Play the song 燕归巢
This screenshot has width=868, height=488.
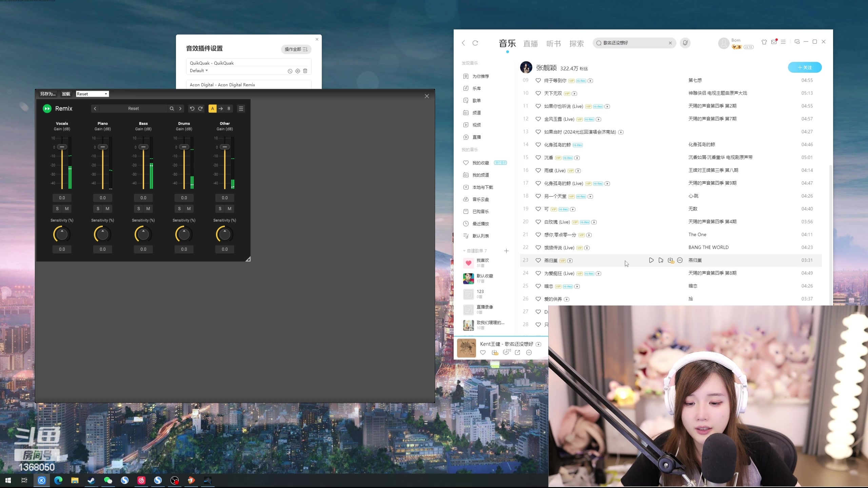click(651, 260)
